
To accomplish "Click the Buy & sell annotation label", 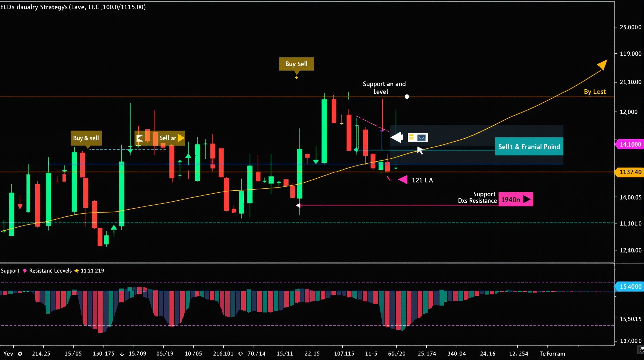I will 86,138.
